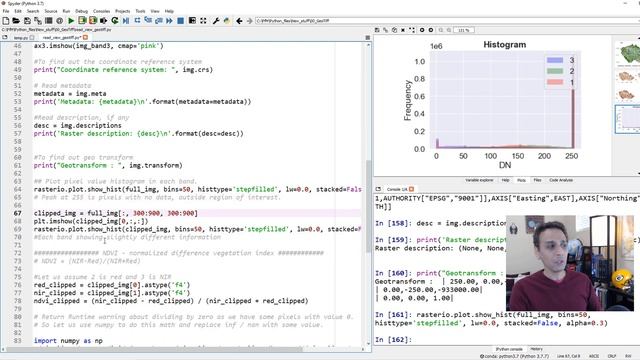Select the IPython console tab
Image resolution: width=640 pixels, height=360 pixels.
click(x=509, y=349)
